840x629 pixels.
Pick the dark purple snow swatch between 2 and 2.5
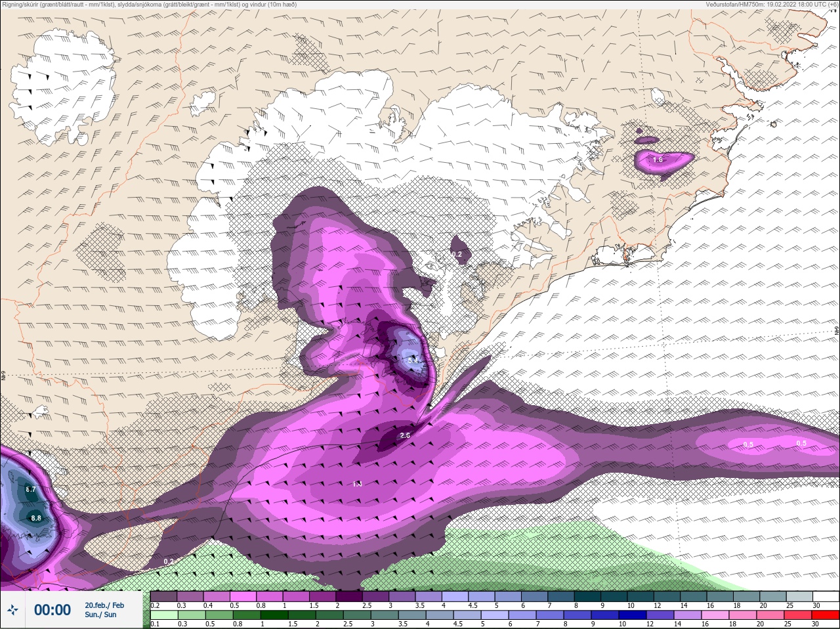tap(349, 596)
